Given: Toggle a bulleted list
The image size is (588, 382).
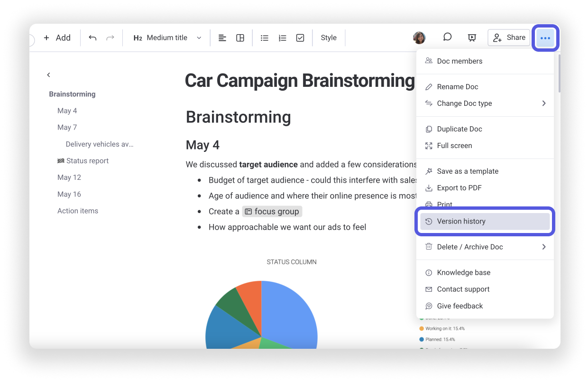Looking at the screenshot, I should click(264, 37).
